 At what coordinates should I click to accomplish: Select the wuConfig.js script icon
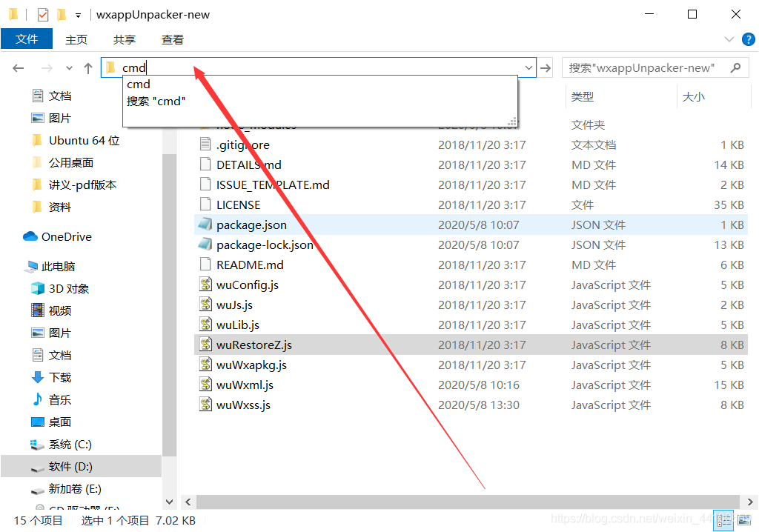[206, 284]
